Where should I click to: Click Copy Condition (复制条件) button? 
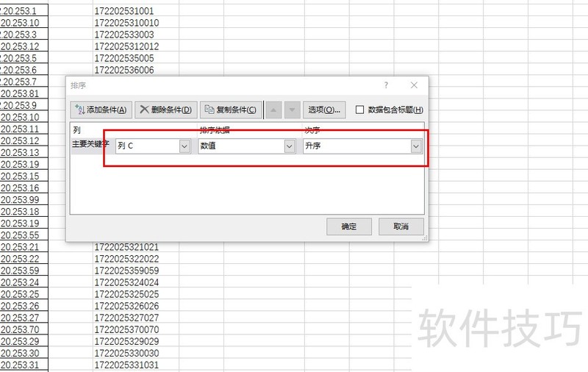point(231,110)
